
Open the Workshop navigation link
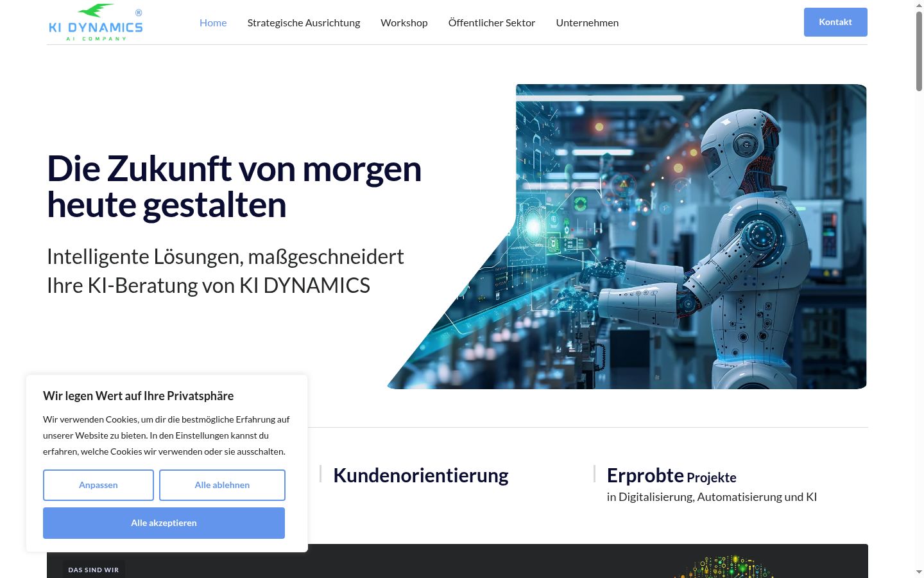[404, 22]
